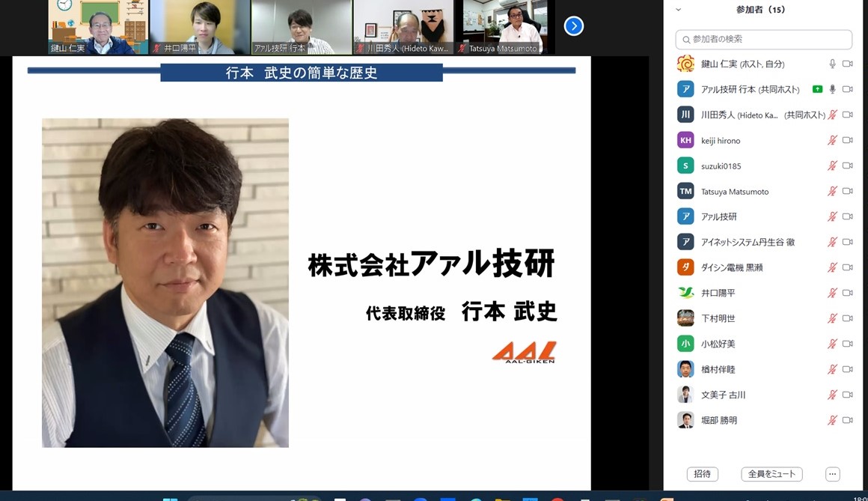Click participant name 楢村伴睦
The height and width of the screenshot is (501, 868).
pos(718,370)
